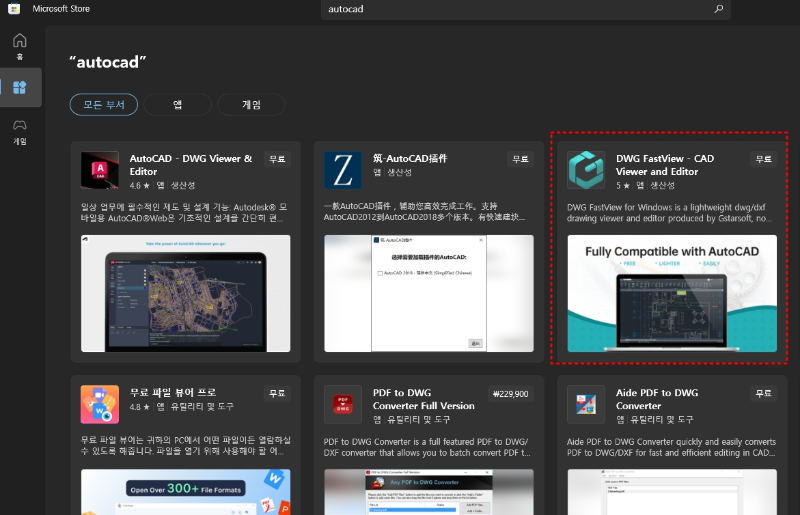
Task: Select the Games filter pill (게임)
Action: click(x=251, y=105)
